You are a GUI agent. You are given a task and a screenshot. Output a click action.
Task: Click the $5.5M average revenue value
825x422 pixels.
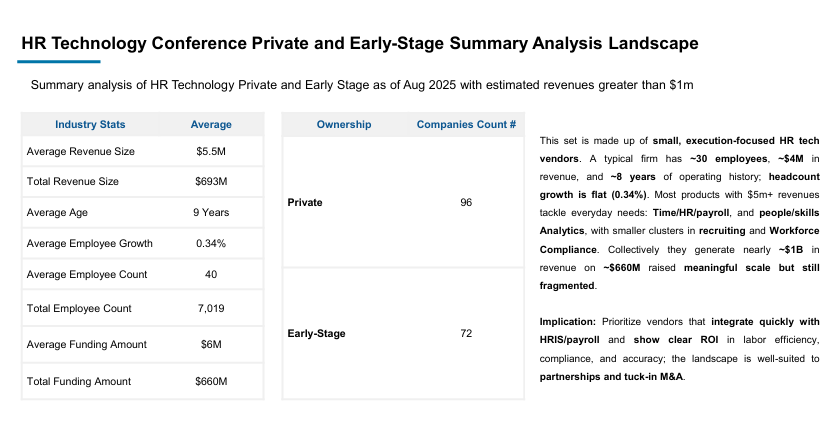tap(211, 152)
